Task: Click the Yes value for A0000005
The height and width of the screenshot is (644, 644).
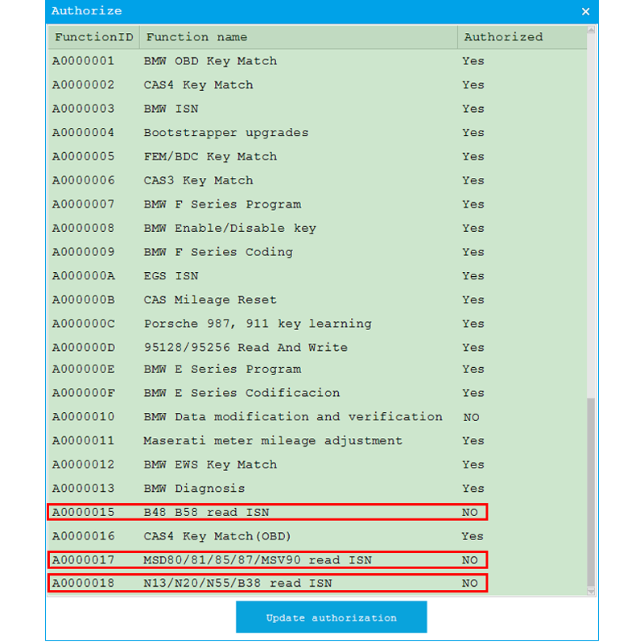Action: [x=473, y=157]
